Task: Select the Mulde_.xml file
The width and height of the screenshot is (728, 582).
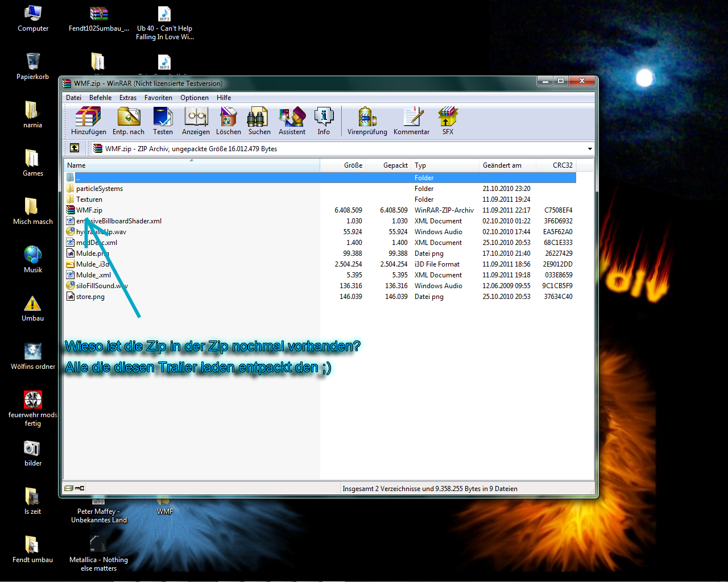Action: (320, 275)
